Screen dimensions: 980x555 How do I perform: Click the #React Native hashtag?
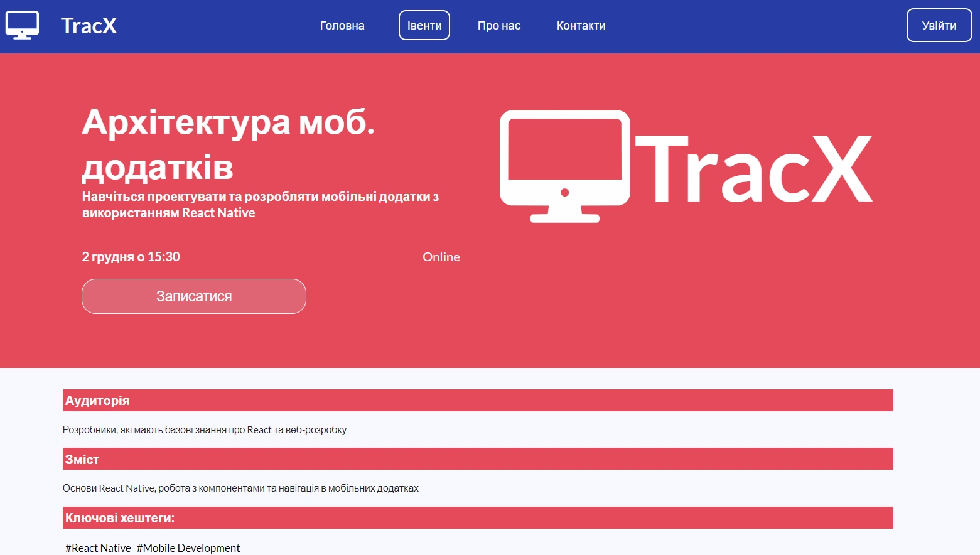(97, 547)
